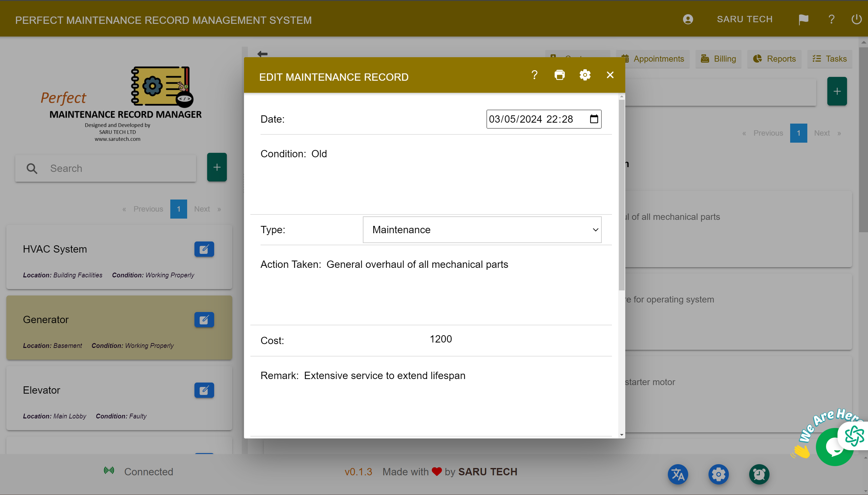
Task: Open the language translate button
Action: click(x=678, y=475)
